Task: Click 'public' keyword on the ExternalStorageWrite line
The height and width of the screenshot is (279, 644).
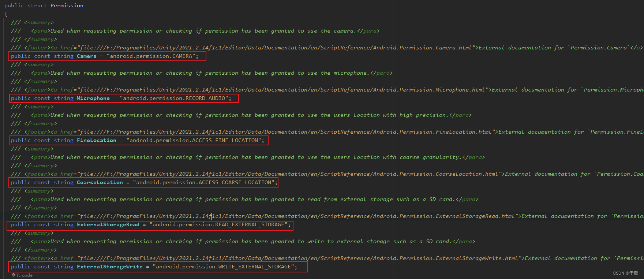Action: pyautogui.click(x=21, y=267)
